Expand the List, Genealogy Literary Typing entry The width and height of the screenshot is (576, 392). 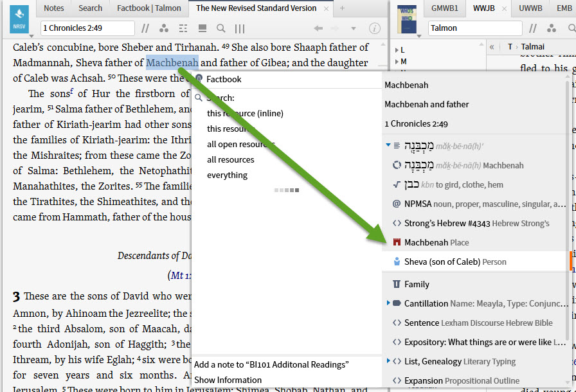coord(388,362)
